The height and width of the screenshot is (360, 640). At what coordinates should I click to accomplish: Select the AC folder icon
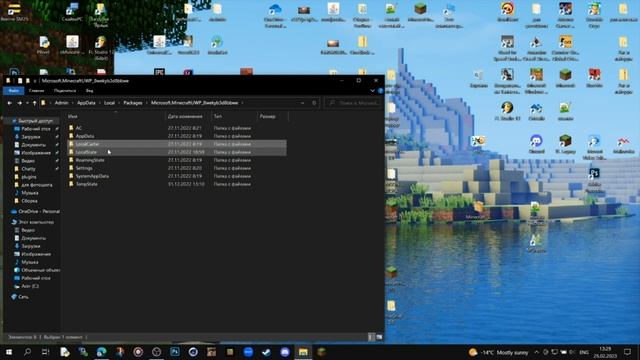(x=71, y=128)
